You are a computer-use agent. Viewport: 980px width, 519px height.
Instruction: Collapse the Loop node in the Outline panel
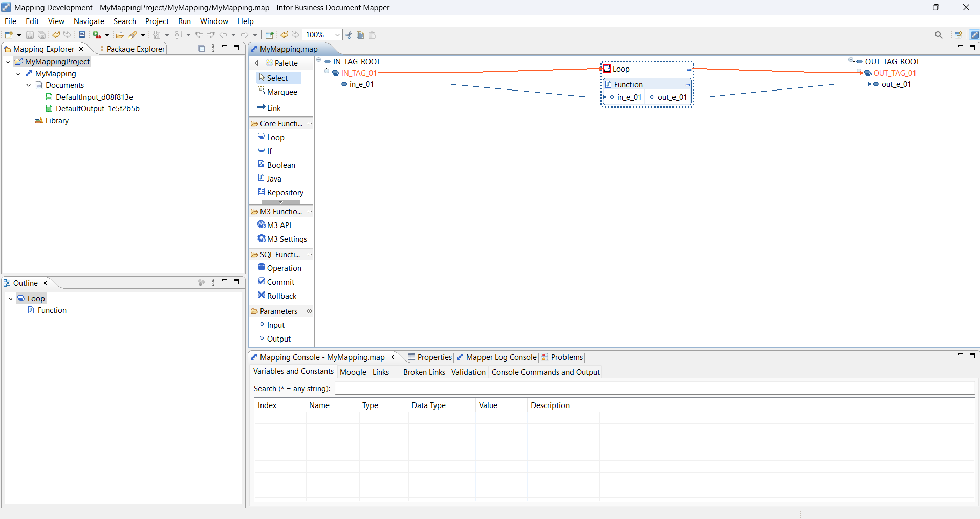coord(10,298)
